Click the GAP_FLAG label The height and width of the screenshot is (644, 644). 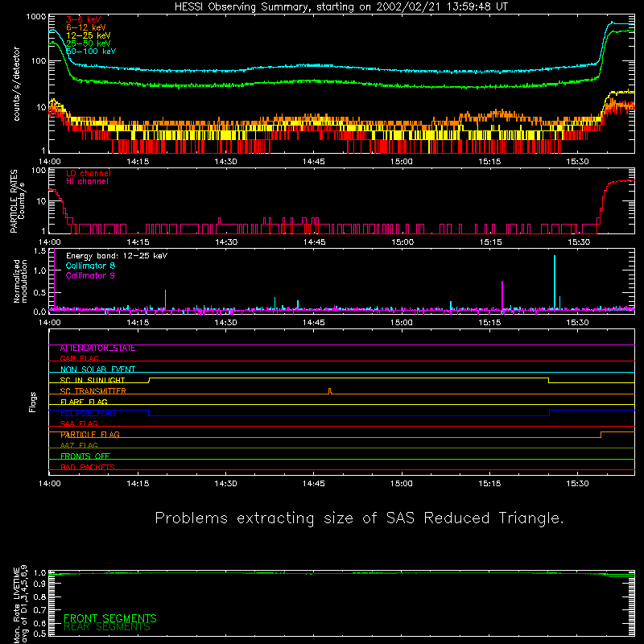79,358
